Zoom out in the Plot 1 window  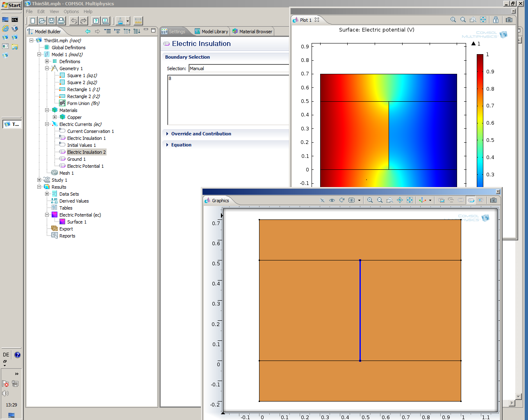[x=463, y=20]
